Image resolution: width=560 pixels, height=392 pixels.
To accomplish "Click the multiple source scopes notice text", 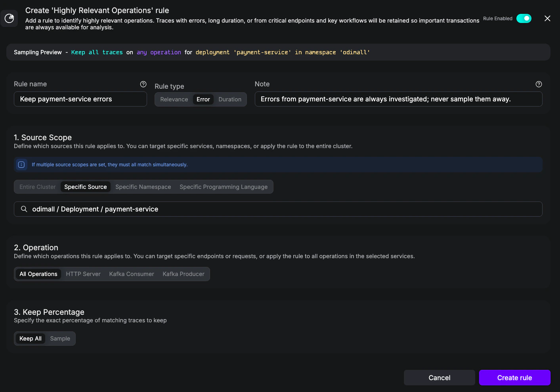I will tap(110, 165).
